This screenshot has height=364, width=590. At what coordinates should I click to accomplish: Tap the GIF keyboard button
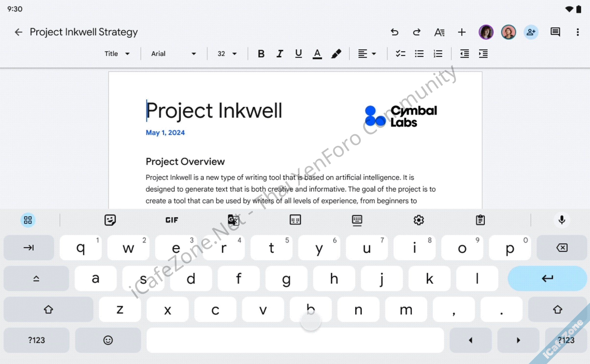tap(172, 220)
